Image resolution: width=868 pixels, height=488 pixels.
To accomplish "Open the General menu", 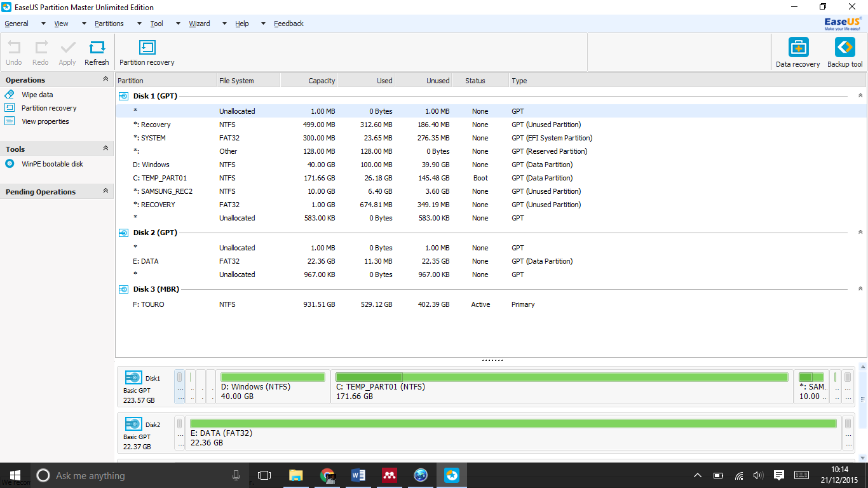I will (17, 24).
